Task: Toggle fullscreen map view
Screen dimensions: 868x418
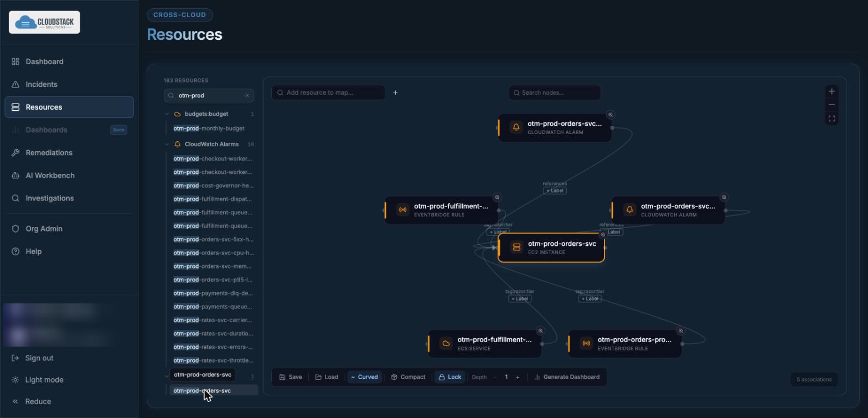Action: pos(831,118)
